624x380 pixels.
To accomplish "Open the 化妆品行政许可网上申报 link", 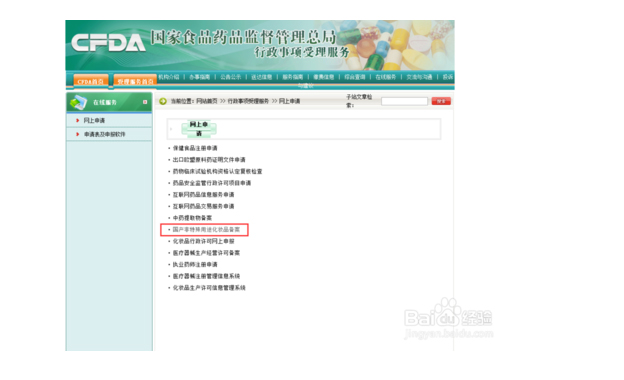I will (203, 241).
